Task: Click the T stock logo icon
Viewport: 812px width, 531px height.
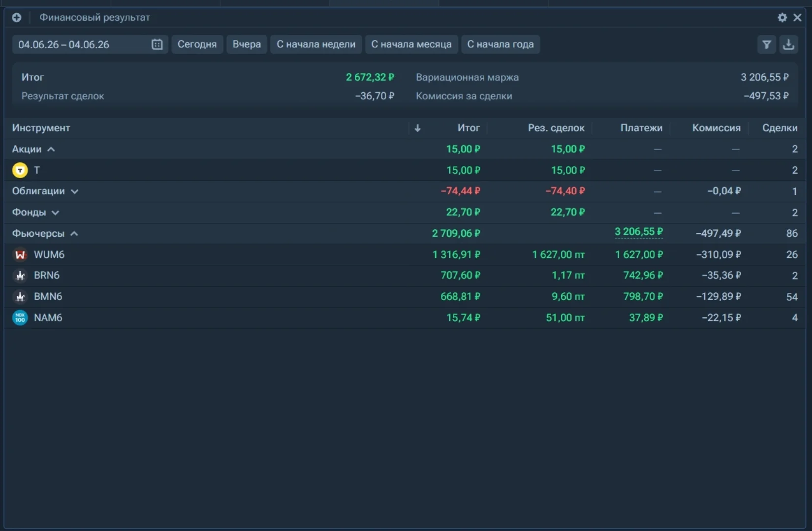Action: pyautogui.click(x=20, y=170)
